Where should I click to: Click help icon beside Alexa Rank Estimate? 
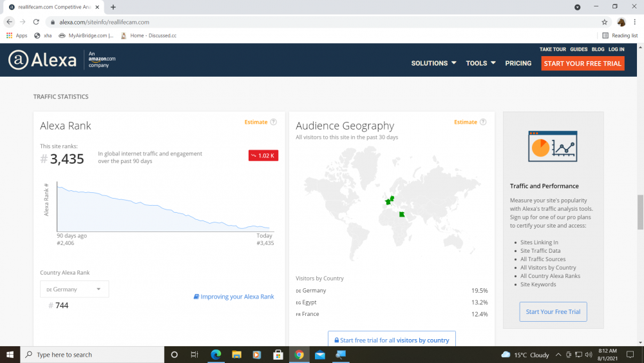point(274,122)
